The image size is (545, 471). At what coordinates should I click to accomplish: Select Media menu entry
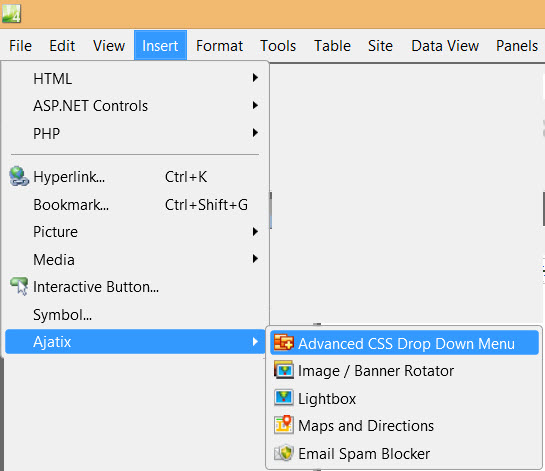coord(135,260)
